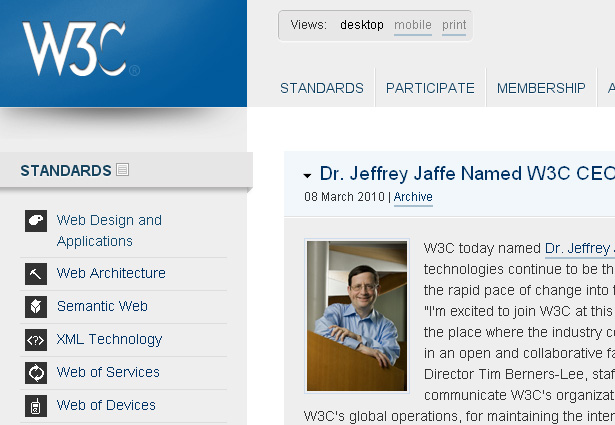Open Web Design and Applications link
Screen dimensions: 615x425
pyautogui.click(x=109, y=231)
